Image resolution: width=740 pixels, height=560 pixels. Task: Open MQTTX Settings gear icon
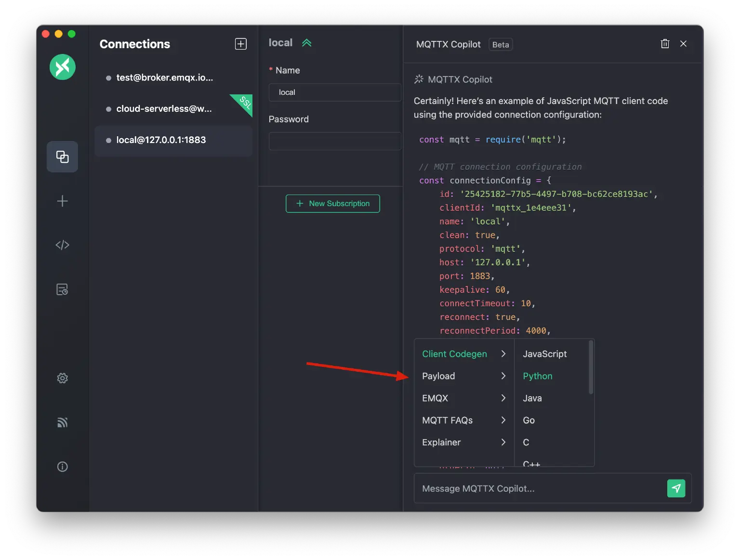62,378
